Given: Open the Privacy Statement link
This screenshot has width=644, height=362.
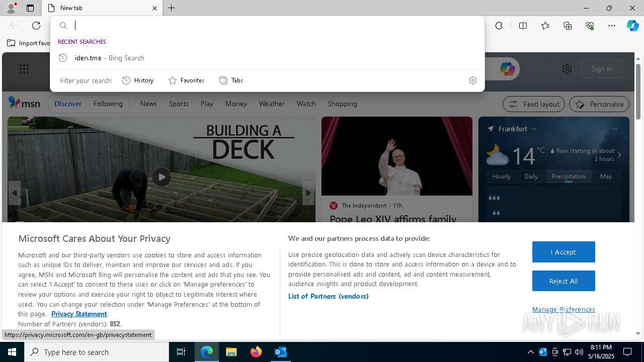Looking at the screenshot, I should 79,314.
